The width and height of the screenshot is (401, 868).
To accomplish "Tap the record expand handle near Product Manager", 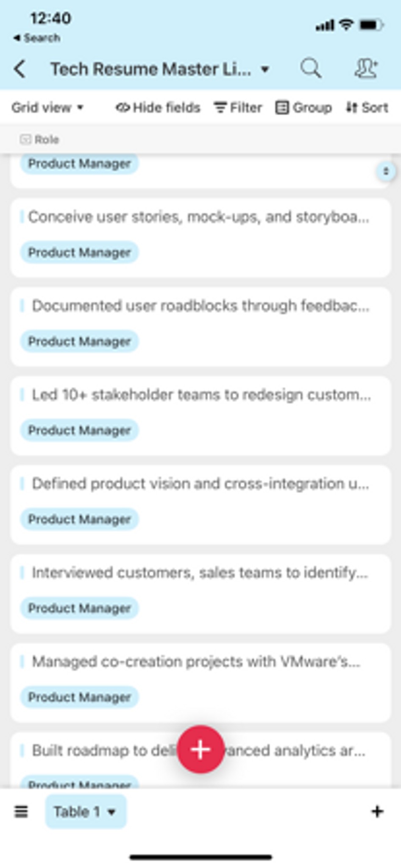I will pos(385,172).
